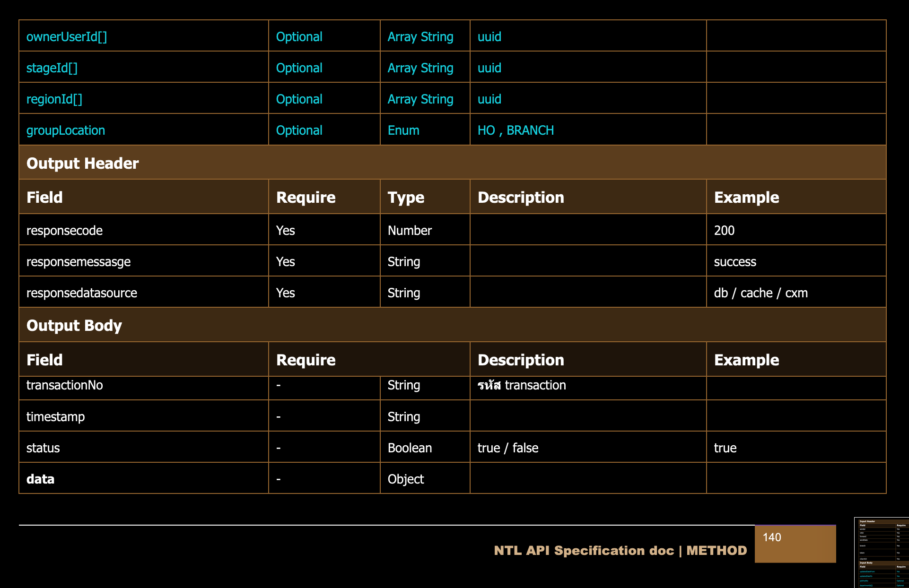909x588 pixels.
Task: Click the Output Body section title
Action: click(x=74, y=325)
